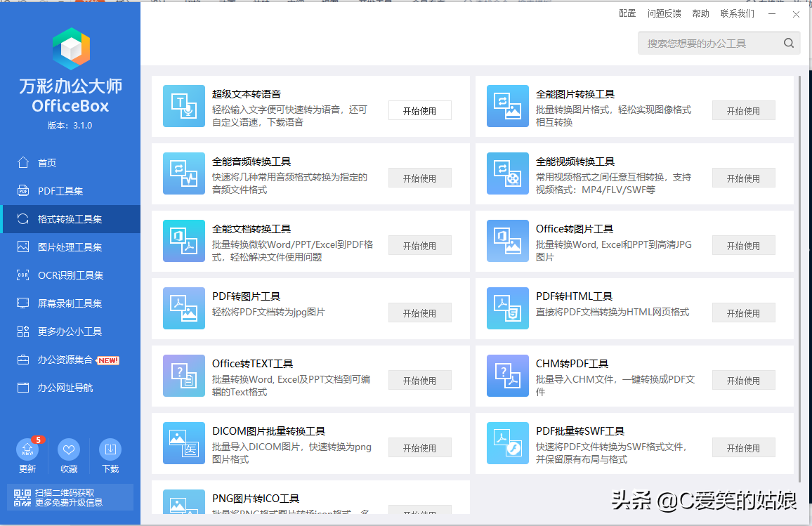Start 全能图片转换工具 with 开始使用
Screen dimensions: 812x526
(744, 111)
